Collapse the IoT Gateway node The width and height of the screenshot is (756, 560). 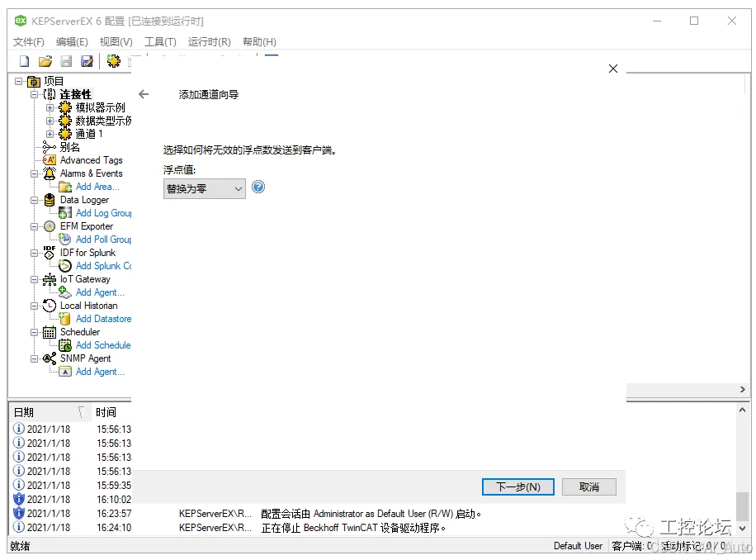point(34,279)
